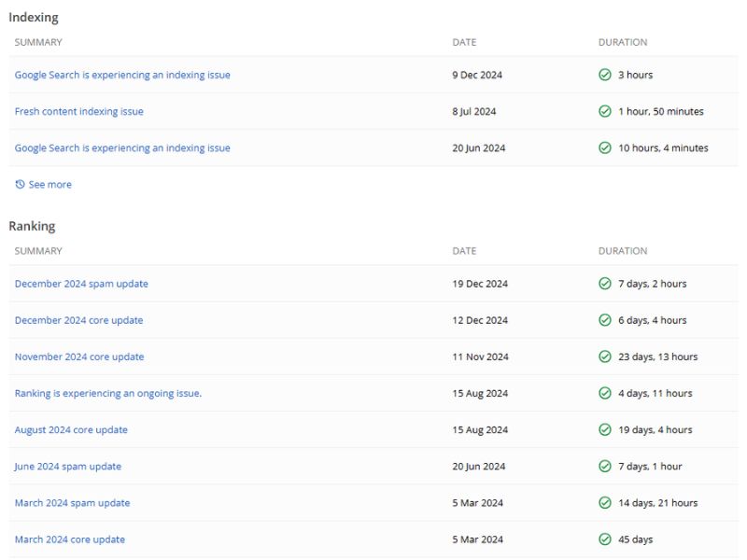This screenshot has height=560, width=747.
Task: Click the resolved check icon beside "3 hours"
Action: (x=605, y=75)
